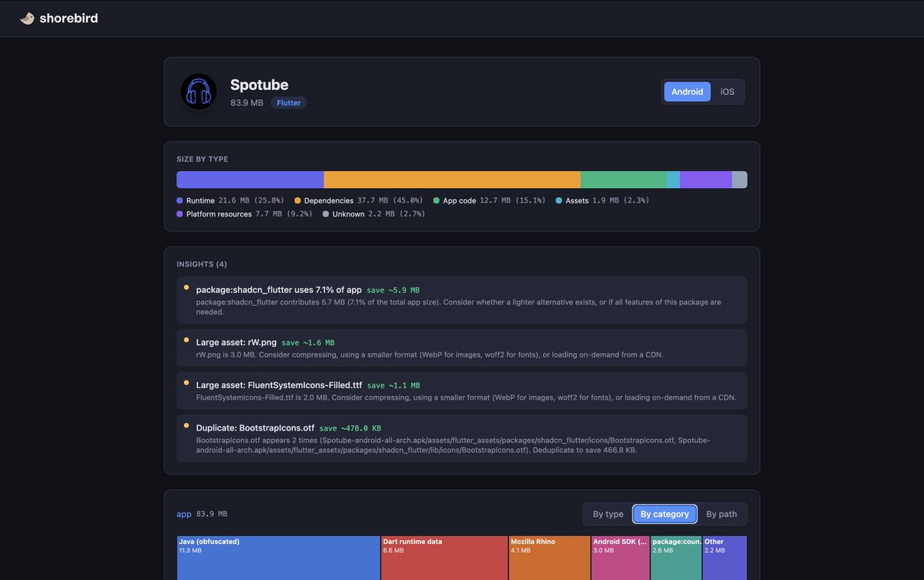The height and width of the screenshot is (580, 924).
Task: Click the Spotube headphones app icon
Action: click(x=199, y=92)
